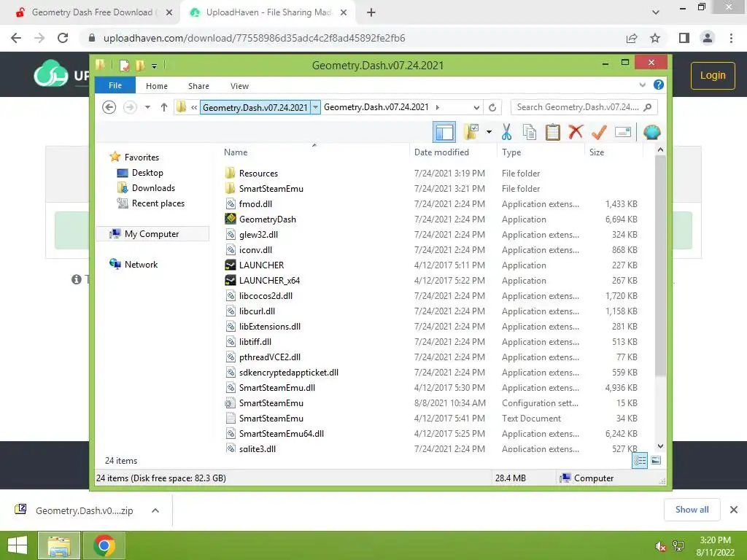Screen dimensions: 747x560
Task: Open the Share ribbon tab
Action: 198,86
